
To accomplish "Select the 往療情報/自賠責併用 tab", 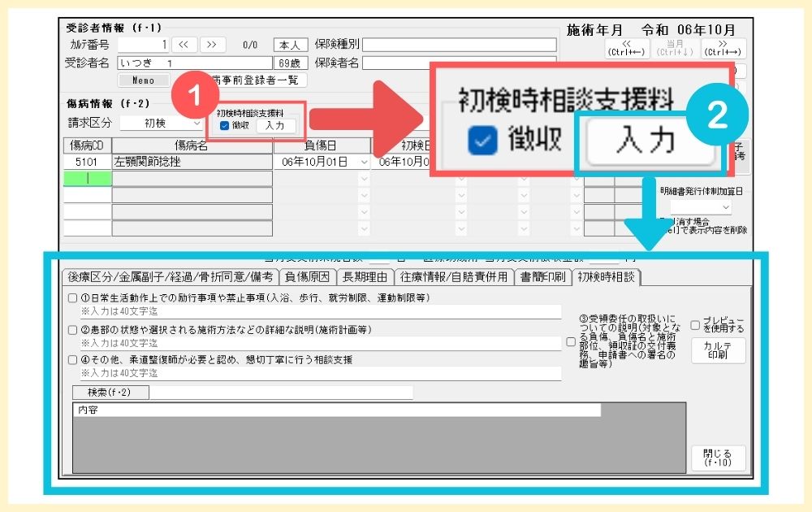I will pyautogui.click(x=455, y=277).
